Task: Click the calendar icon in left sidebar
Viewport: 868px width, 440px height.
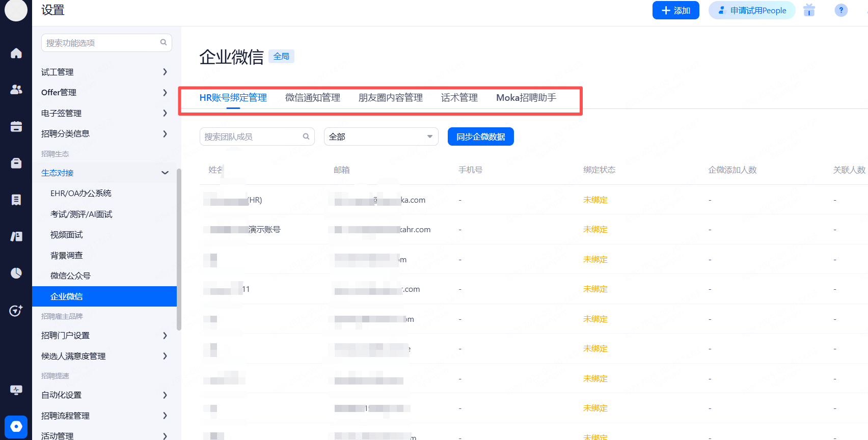Action: 16,126
